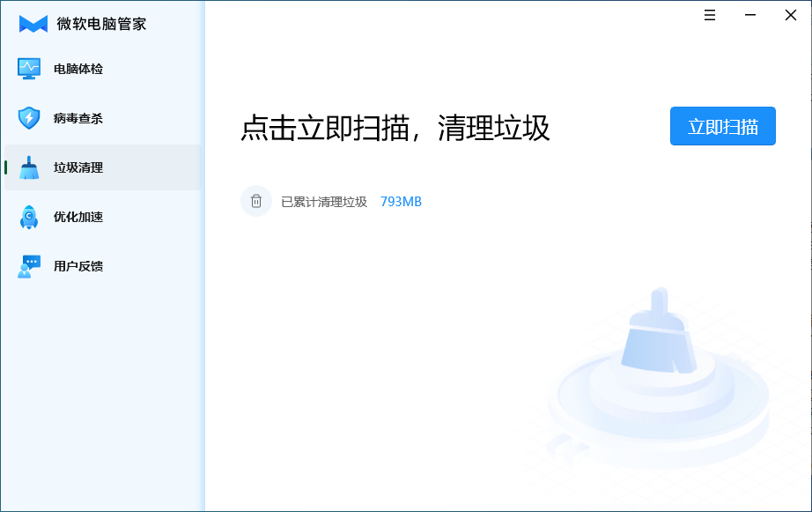This screenshot has height=512, width=812.
Task: Click the 病毒查杀 shield icon
Action: point(29,118)
